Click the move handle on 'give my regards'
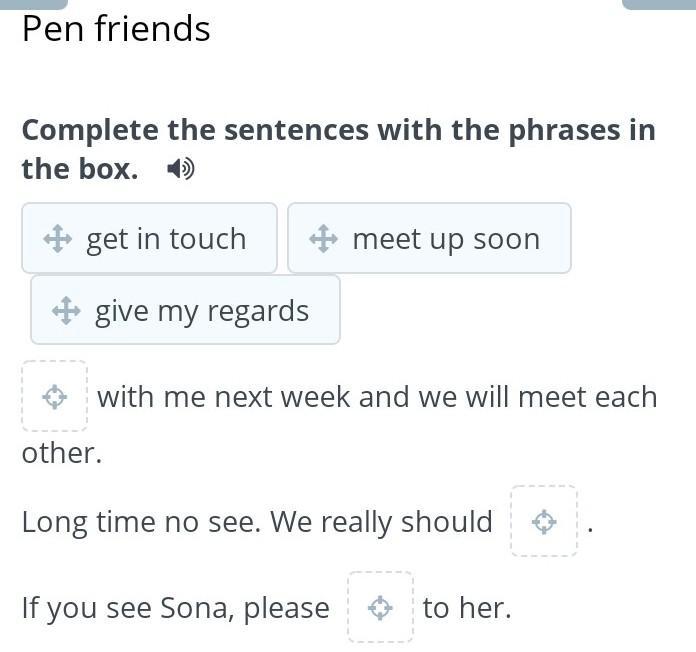The width and height of the screenshot is (696, 652). coord(66,311)
